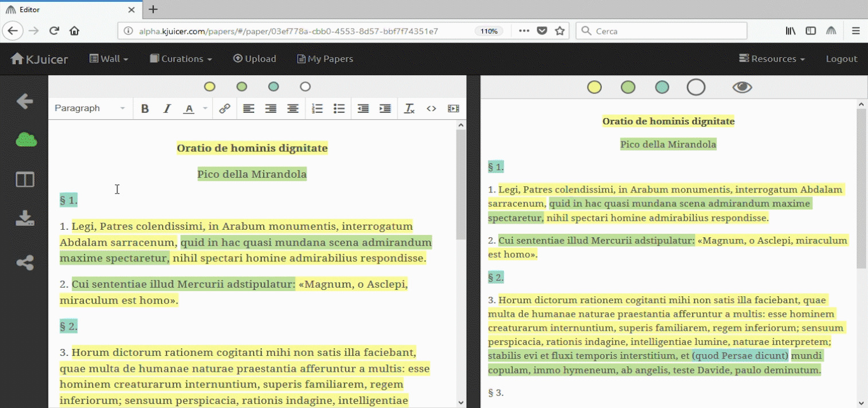Open a new browser tab
Image resolution: width=868 pixels, height=408 pixels.
[153, 9]
